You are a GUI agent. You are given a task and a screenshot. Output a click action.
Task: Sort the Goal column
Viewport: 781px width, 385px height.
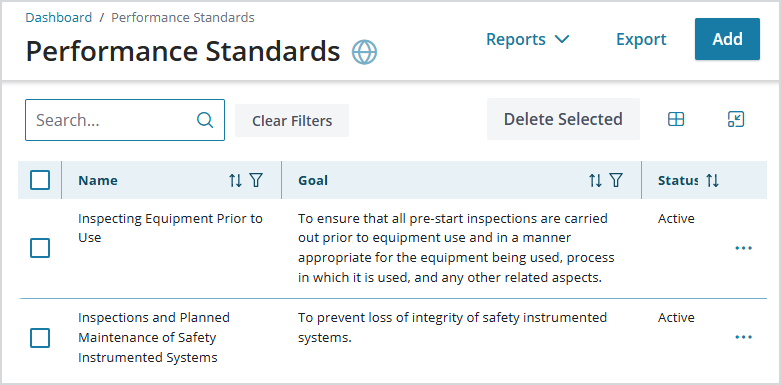596,180
